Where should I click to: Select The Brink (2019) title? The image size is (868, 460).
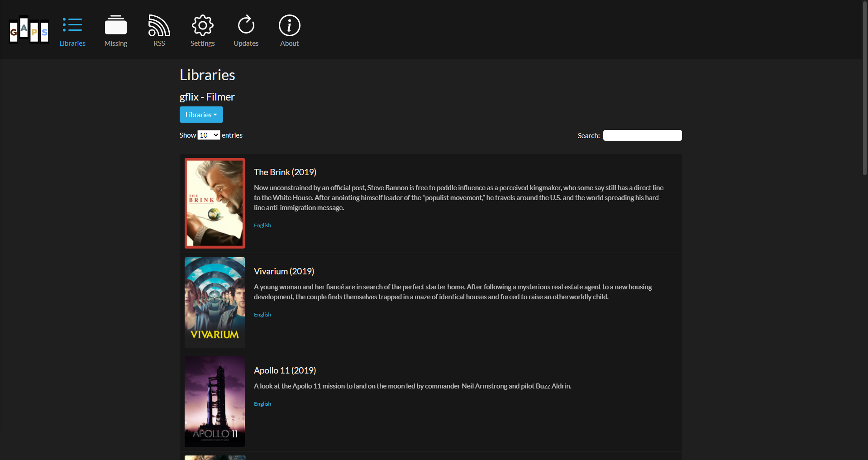[x=285, y=172]
